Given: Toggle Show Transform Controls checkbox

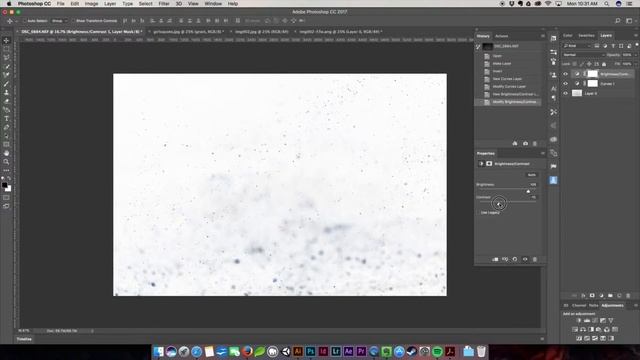Looking at the screenshot, I should [73, 21].
